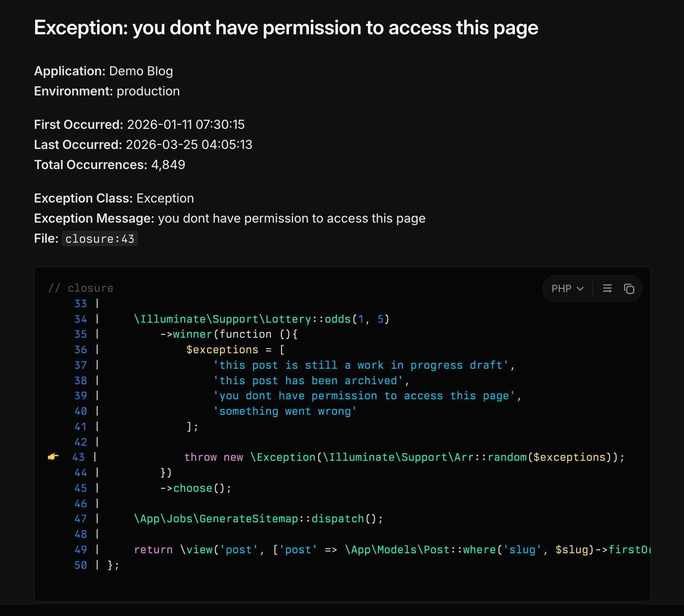Click the Total Occurrences value 4,849
Screen dimensions: 684x616
[168, 165]
